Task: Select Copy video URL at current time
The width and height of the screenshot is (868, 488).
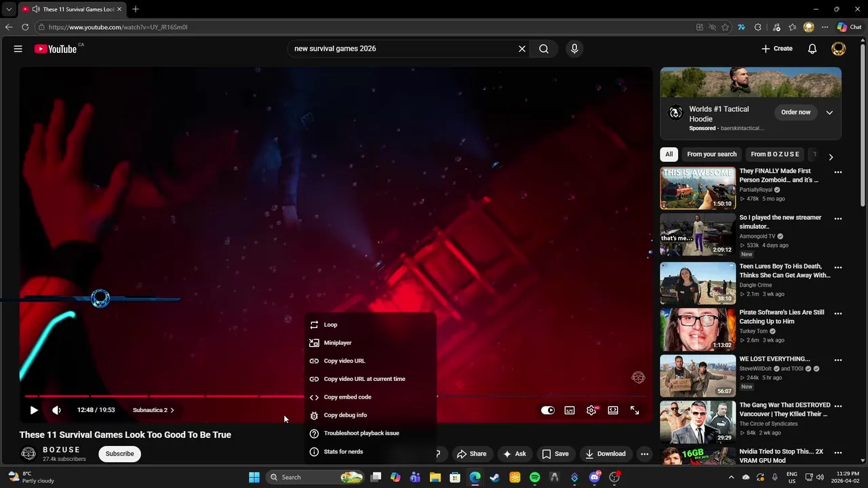Action: (x=370, y=379)
